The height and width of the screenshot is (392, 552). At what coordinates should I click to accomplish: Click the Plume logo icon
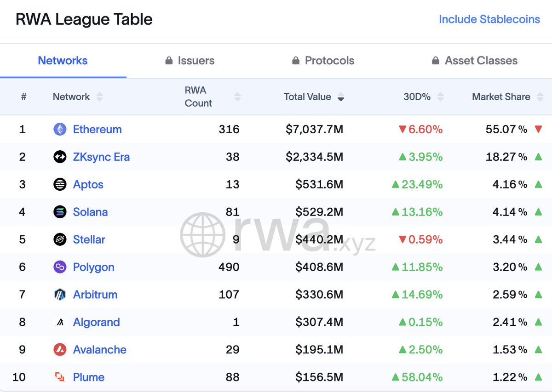coord(60,377)
